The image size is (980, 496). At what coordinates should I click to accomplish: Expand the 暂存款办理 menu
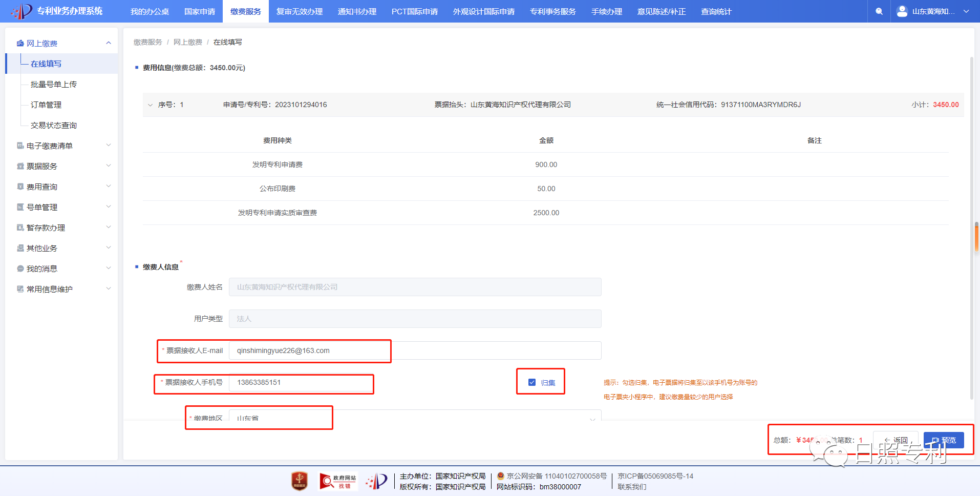tap(109, 228)
